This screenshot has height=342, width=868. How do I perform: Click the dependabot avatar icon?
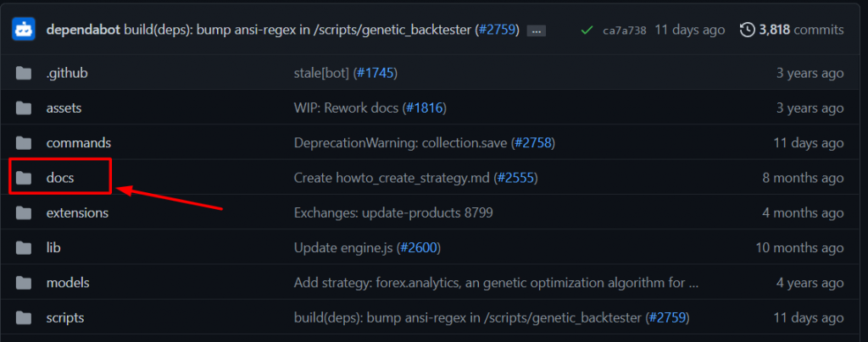pyautogui.click(x=23, y=30)
